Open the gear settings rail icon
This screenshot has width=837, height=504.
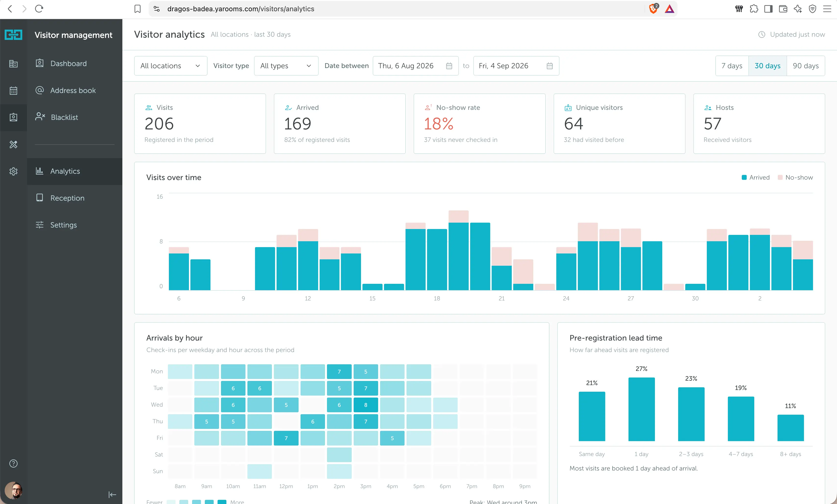click(13, 171)
